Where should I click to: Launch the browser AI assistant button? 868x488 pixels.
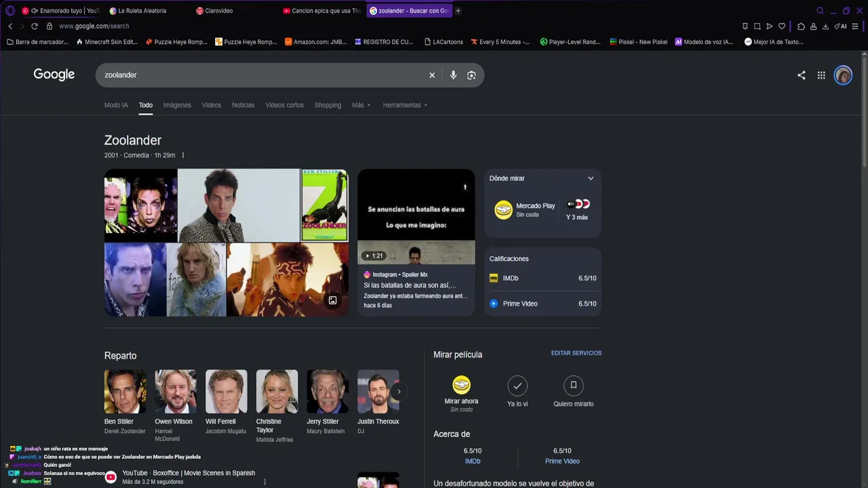(841, 26)
